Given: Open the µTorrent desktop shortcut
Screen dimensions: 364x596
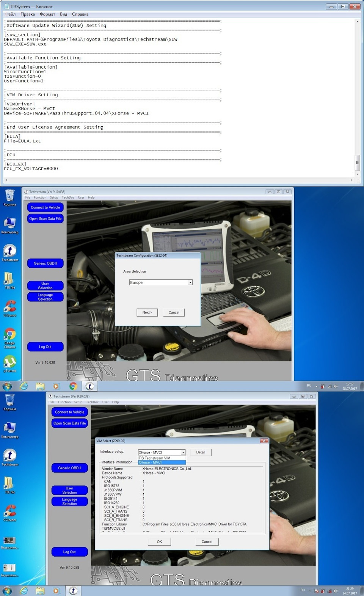Looking at the screenshot, I should (10, 364).
